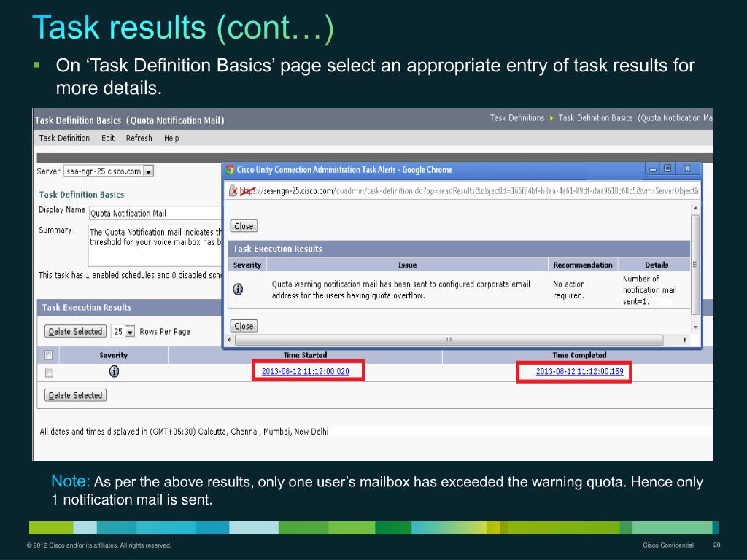The image size is (747, 560).
Task: Click the 'Number of notification mail sent=1.' details
Action: tap(650, 290)
